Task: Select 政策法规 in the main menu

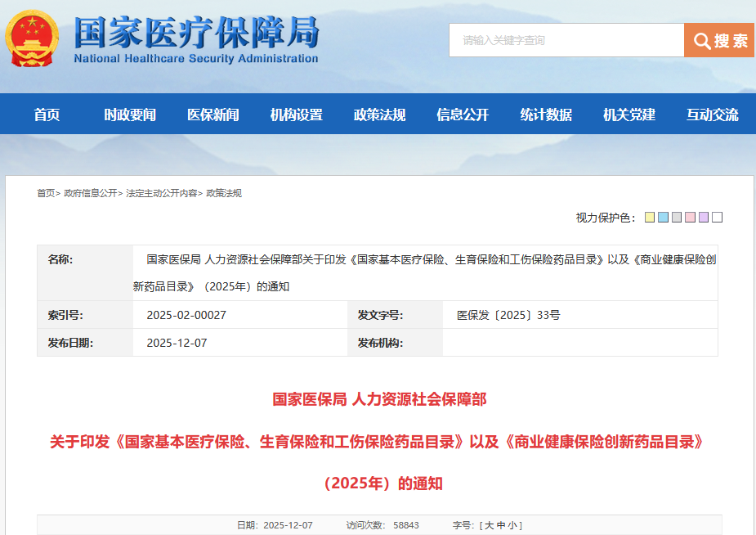Action: coord(379,115)
